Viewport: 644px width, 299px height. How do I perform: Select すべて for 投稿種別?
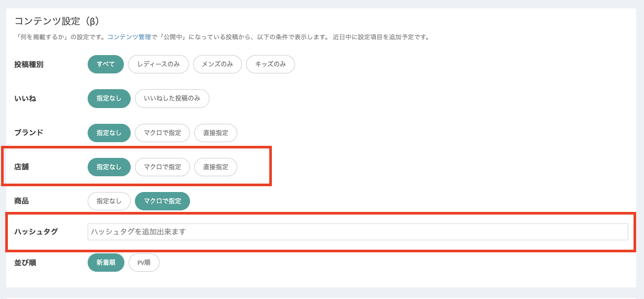(x=105, y=64)
